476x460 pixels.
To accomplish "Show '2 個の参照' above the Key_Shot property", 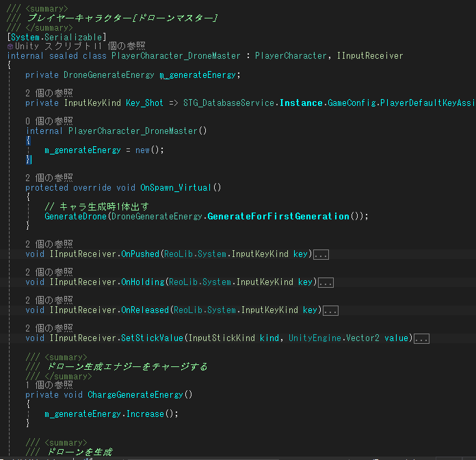I will coord(49,93).
